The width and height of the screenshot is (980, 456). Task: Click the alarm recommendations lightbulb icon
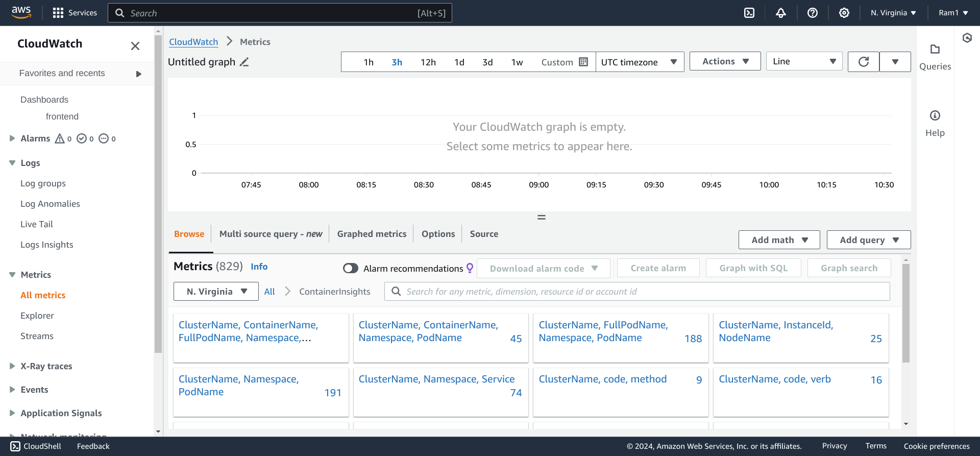click(x=470, y=268)
